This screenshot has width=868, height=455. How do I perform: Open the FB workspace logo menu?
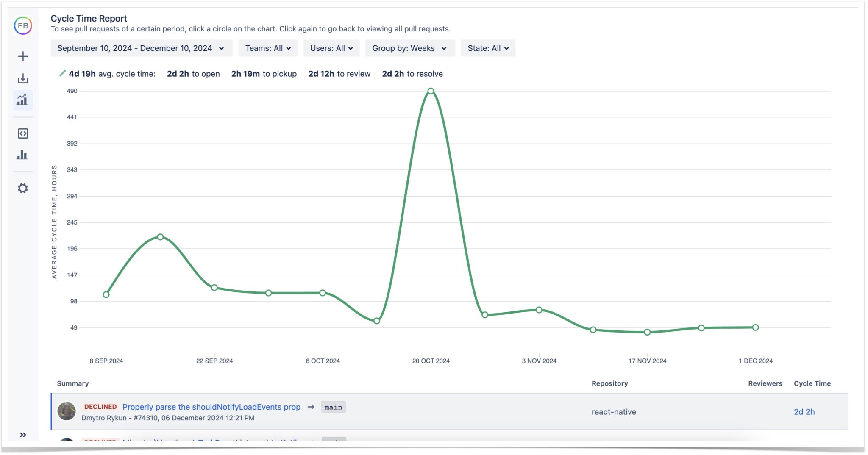pos(23,26)
